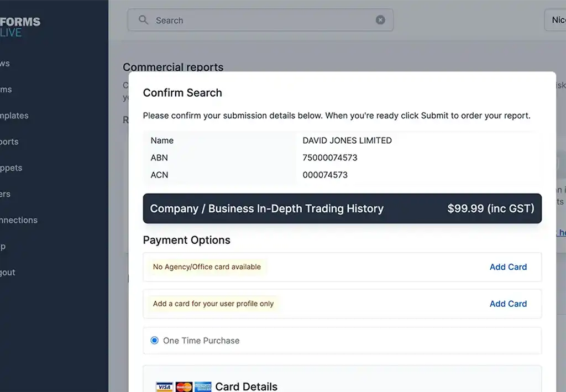Click the Visa card icon
The width and height of the screenshot is (566, 392).
[164, 387]
